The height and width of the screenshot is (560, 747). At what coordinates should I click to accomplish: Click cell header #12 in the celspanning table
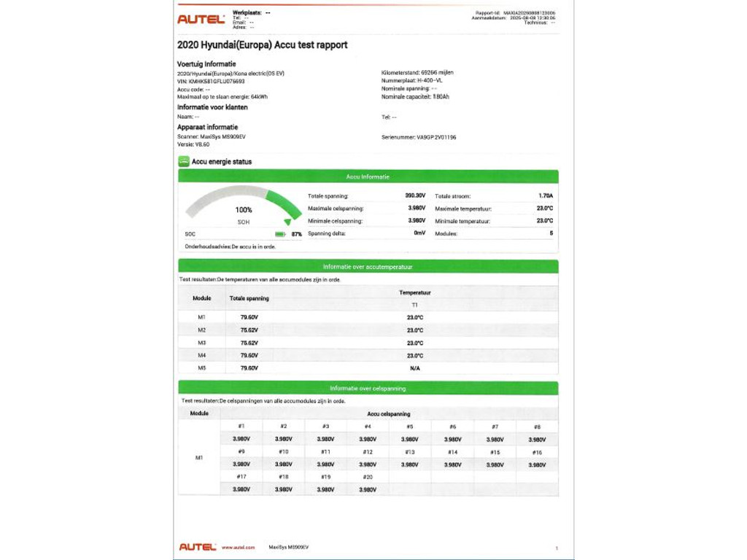pyautogui.click(x=368, y=452)
